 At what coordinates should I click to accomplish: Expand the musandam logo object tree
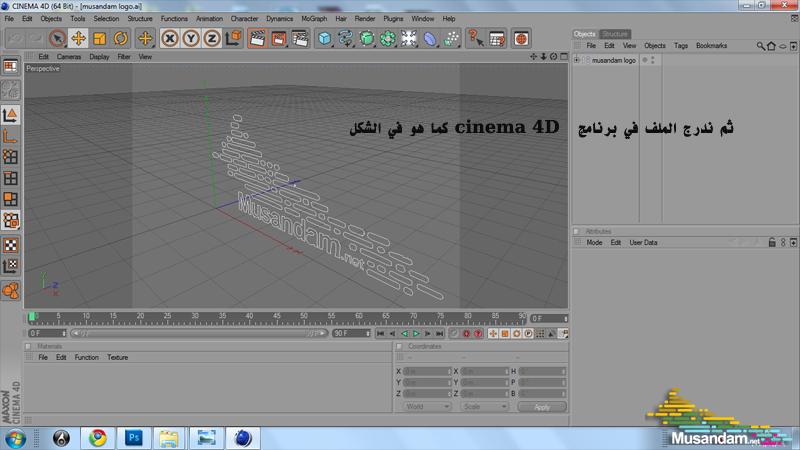pyautogui.click(x=577, y=60)
